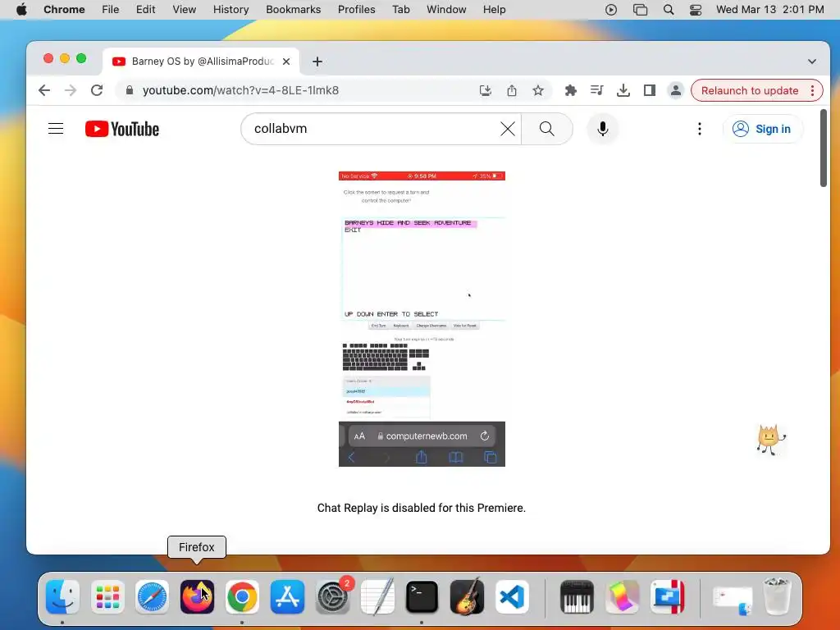This screenshot has height=630, width=840.
Task: Launch Safari from the Dock
Action: 152,597
